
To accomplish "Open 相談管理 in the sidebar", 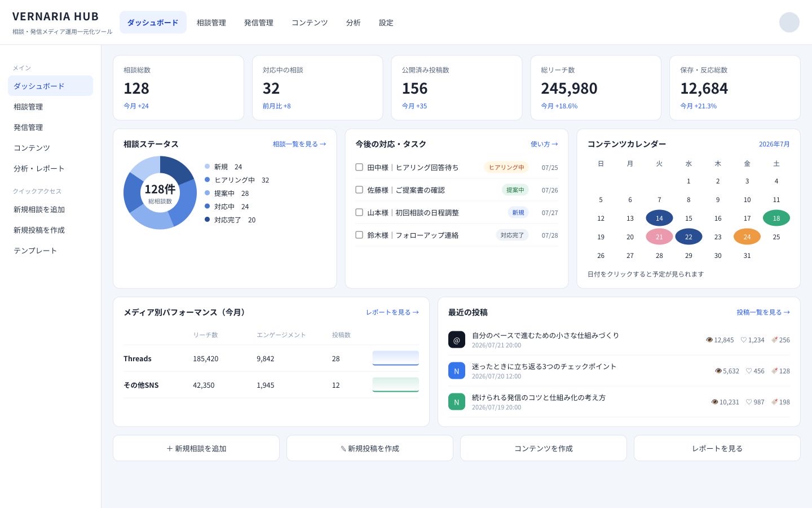I will pyautogui.click(x=50, y=107).
